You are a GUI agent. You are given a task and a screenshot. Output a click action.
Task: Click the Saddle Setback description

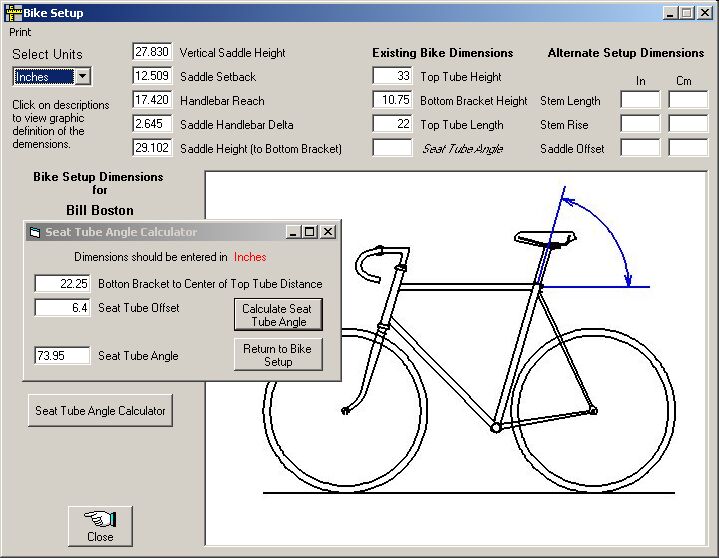click(218, 77)
